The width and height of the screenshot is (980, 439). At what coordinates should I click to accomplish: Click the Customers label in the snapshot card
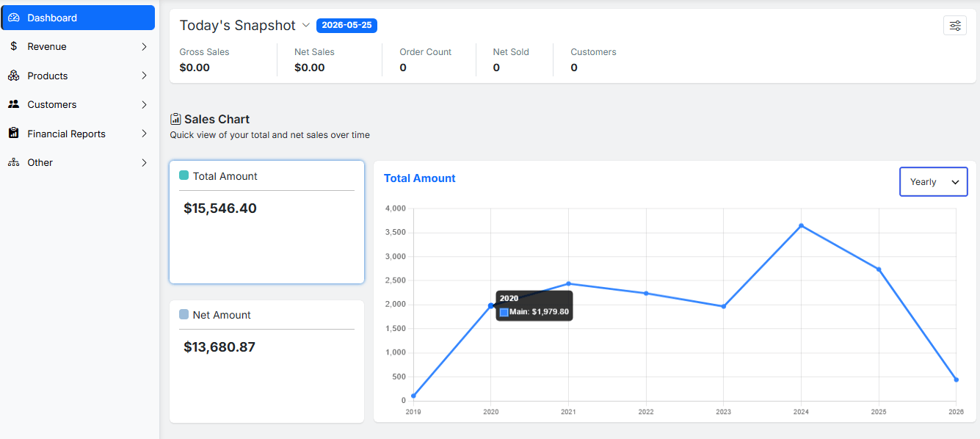[x=593, y=52]
